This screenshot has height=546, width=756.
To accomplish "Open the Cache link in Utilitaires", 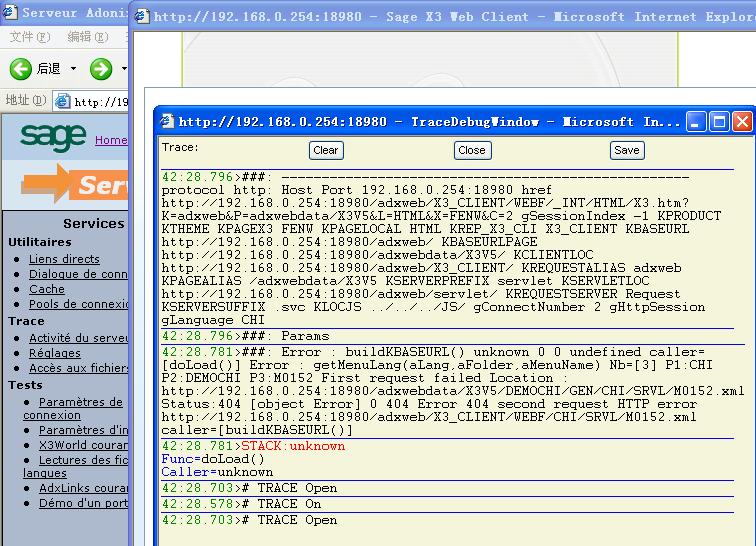I will [46, 289].
